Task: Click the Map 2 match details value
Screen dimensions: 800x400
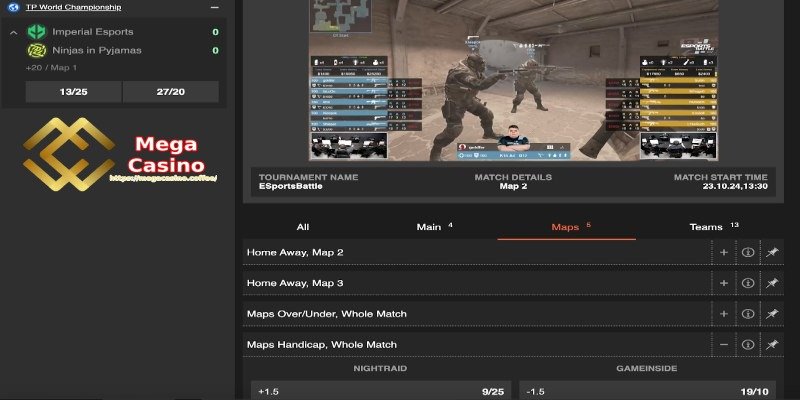Action: coord(513,187)
